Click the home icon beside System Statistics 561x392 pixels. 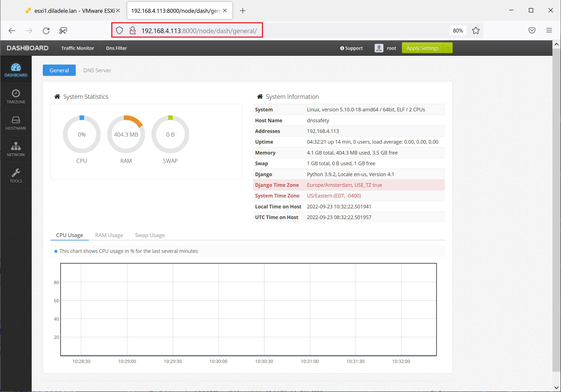[57, 97]
